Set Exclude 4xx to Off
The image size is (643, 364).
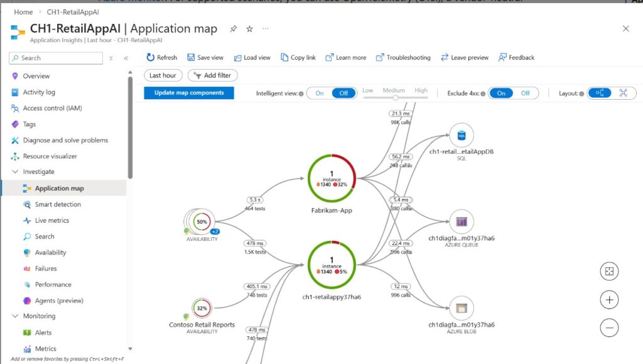[526, 93]
